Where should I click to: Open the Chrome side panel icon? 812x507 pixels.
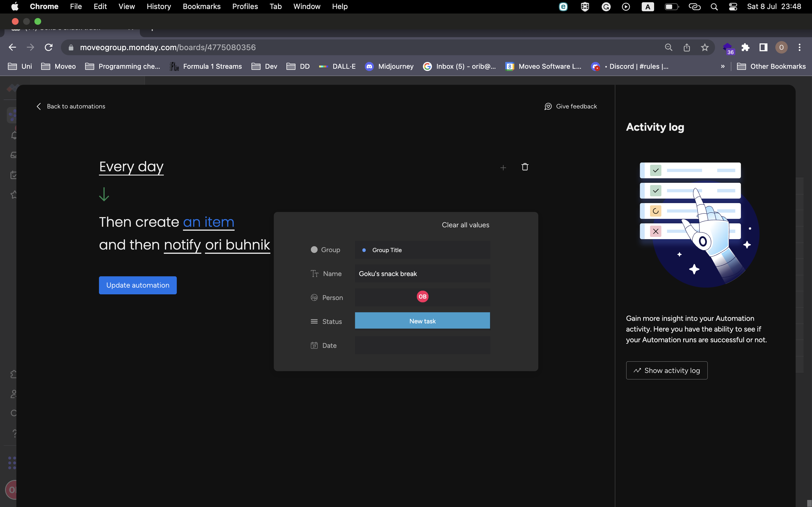763,48
